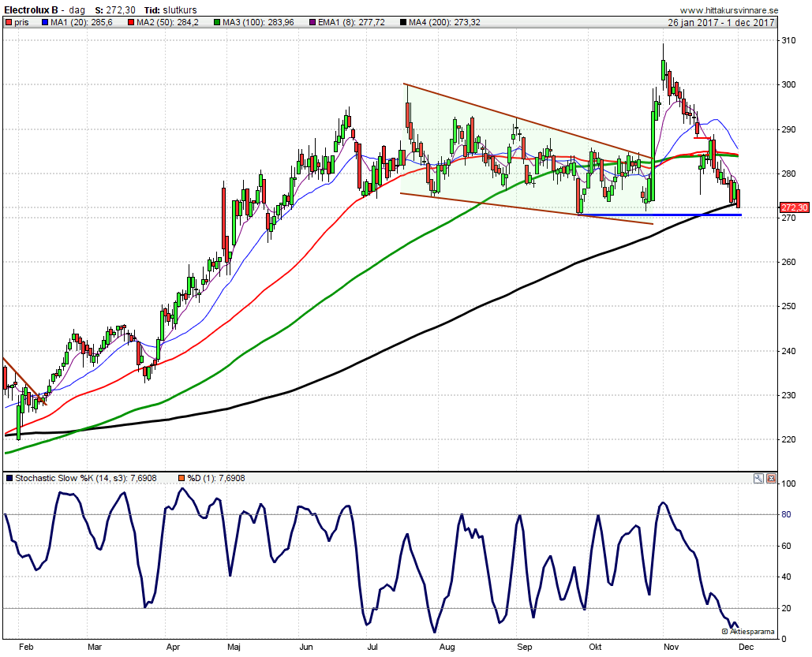Image resolution: width=812 pixels, height=657 pixels.
Task: Click the 60 level on stochastic axis
Action: coord(786,547)
